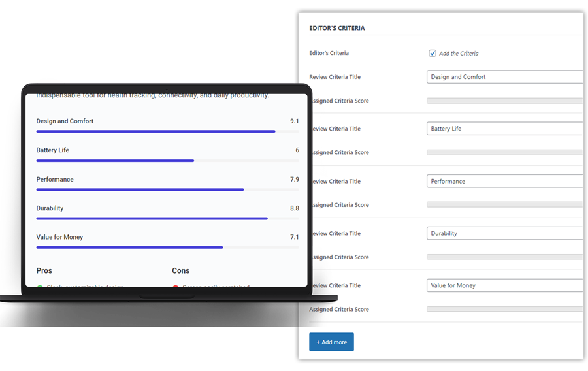Click the Battery Life score 6 in preview
Image resolution: width=588 pixels, height=371 pixels.
[297, 150]
